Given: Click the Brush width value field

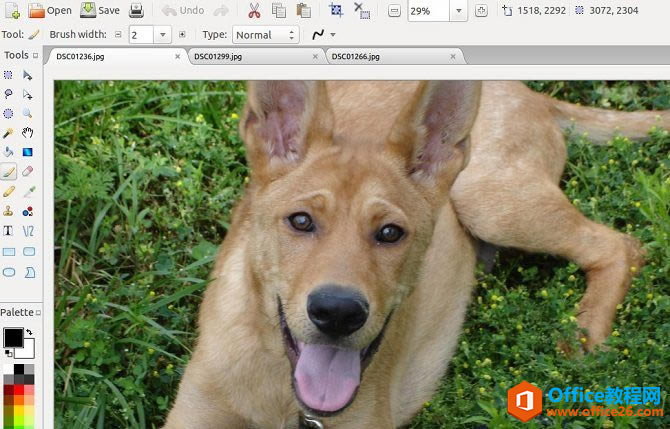Looking at the screenshot, I should (141, 35).
